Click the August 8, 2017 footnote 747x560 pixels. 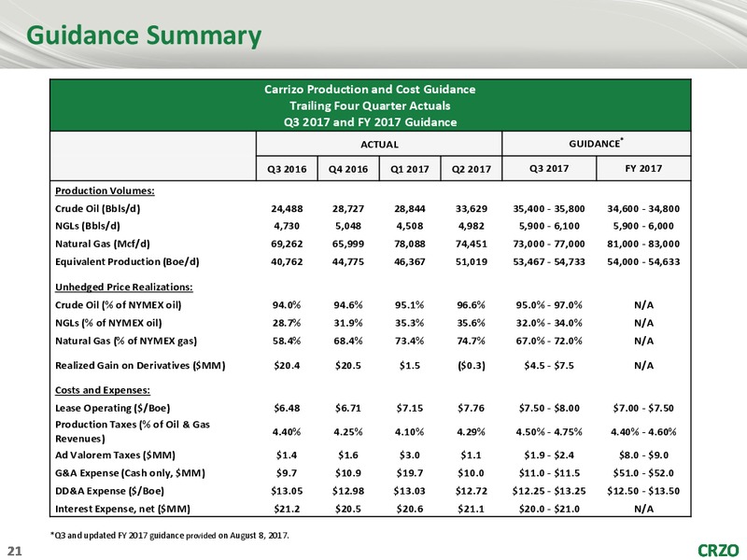point(170,536)
